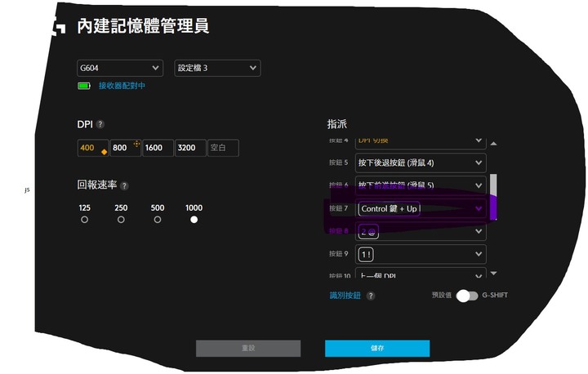Expand button 4 DPI 切換 dropdown
Image resolution: width=588 pixels, height=374 pixels.
(421, 143)
